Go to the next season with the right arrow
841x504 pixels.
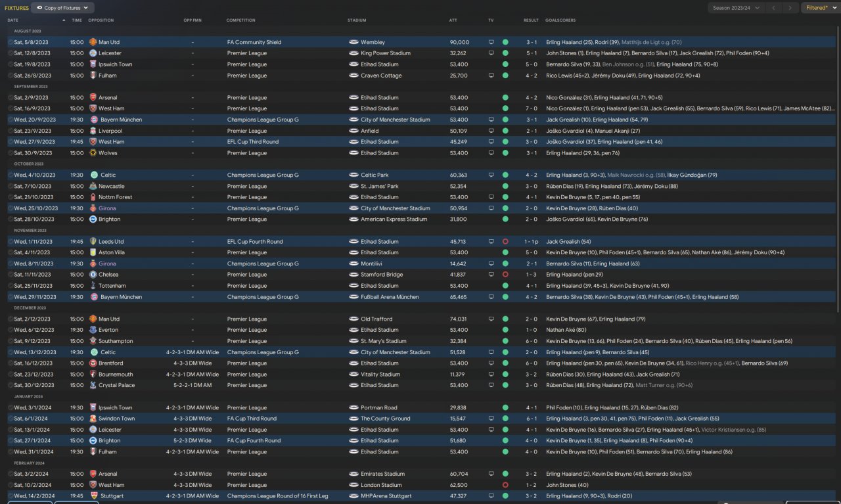click(790, 8)
